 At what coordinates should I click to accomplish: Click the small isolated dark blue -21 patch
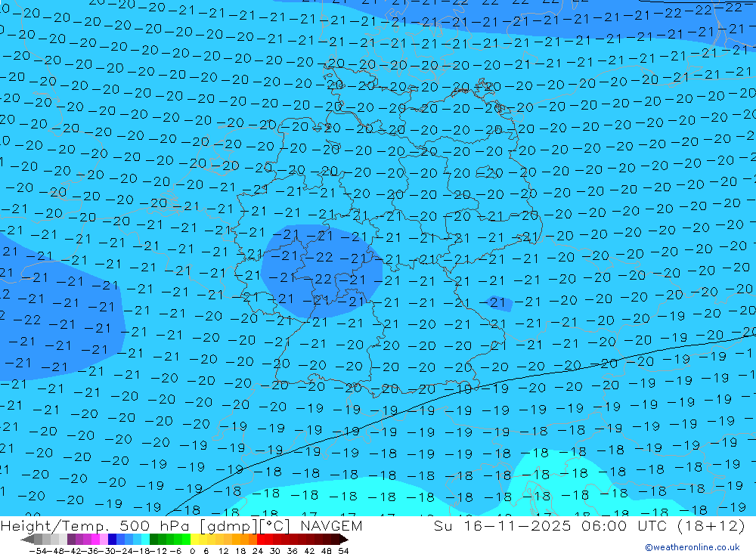coord(498,302)
